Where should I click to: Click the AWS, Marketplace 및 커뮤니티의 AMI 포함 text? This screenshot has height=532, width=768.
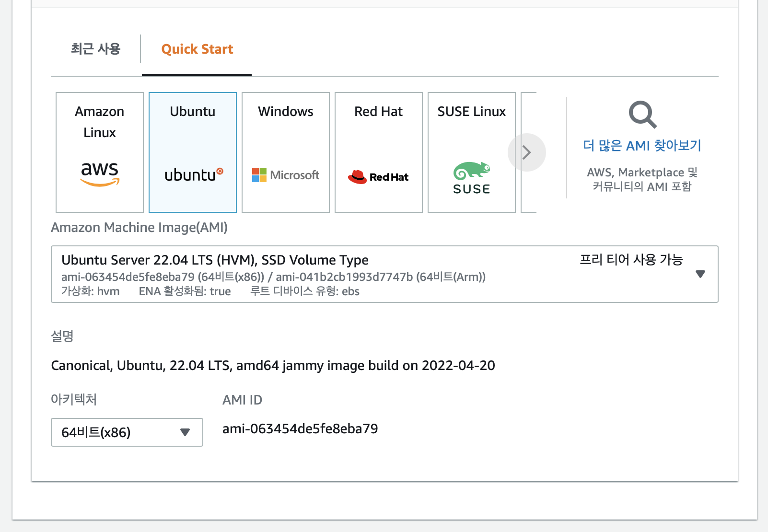point(642,179)
